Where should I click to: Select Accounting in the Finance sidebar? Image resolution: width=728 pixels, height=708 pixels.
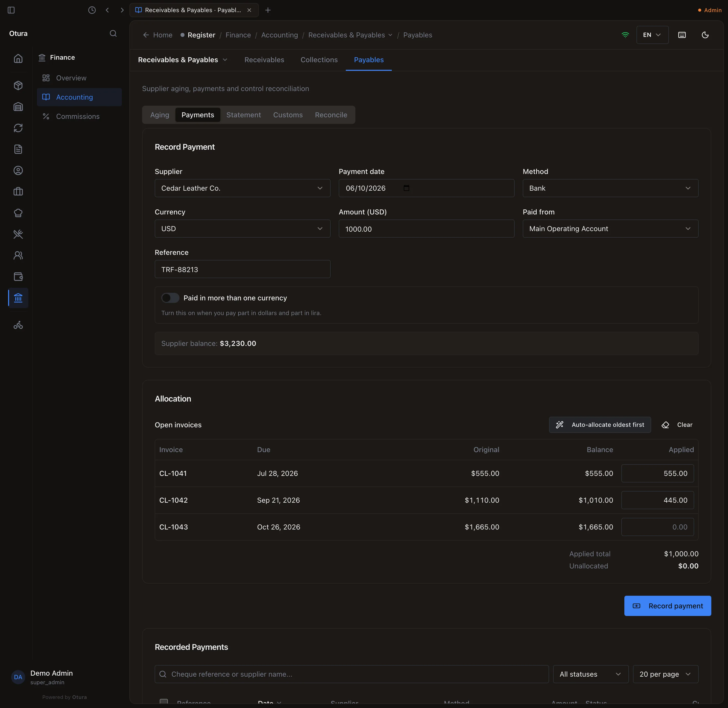coord(79,97)
